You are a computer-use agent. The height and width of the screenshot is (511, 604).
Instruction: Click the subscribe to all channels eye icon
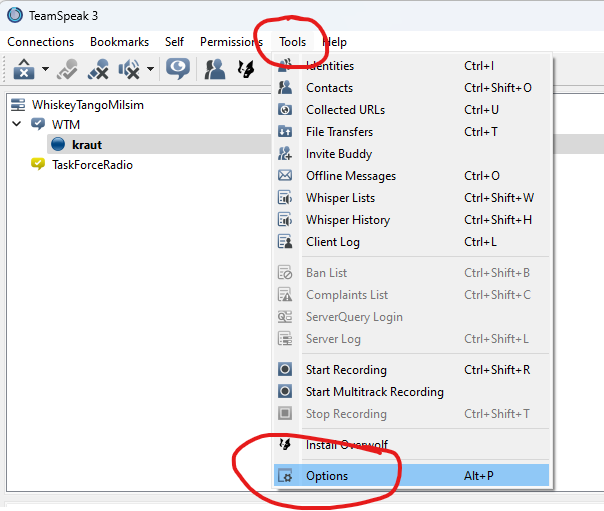coord(178,69)
